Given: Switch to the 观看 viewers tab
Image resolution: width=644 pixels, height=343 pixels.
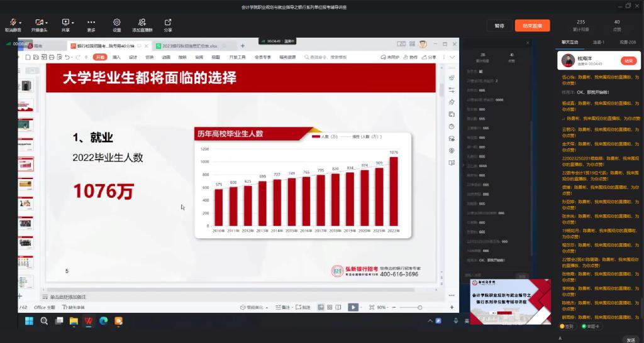Looking at the screenshot, I should 627,42.
